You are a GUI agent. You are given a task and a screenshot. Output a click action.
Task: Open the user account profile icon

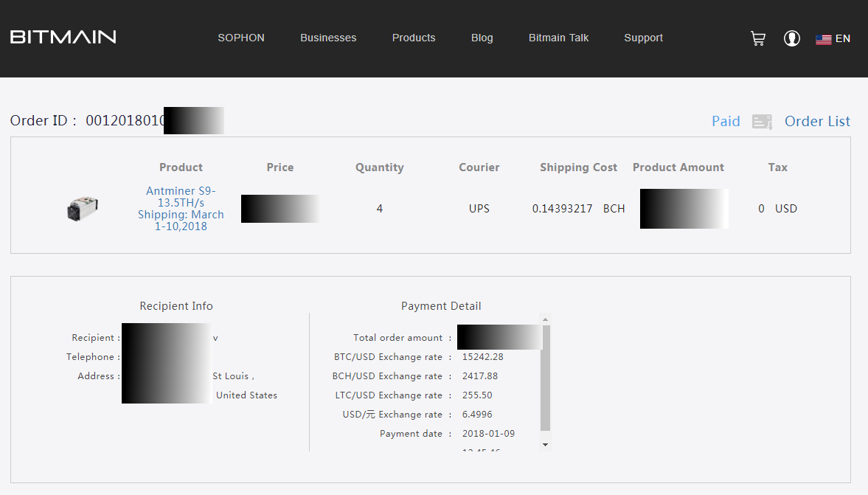coord(792,38)
